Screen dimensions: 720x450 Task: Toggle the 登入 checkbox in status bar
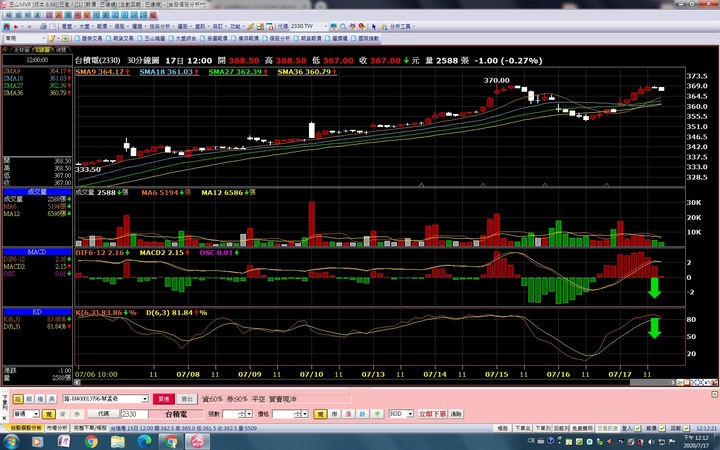tap(637, 428)
